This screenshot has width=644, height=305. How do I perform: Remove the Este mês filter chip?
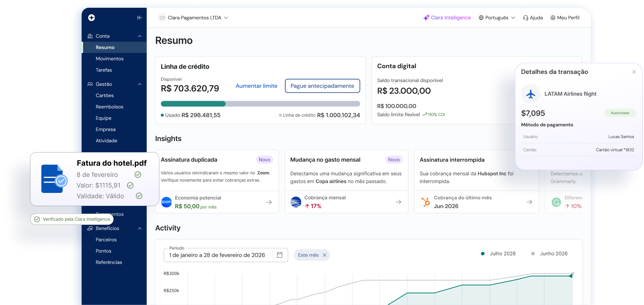tap(325, 255)
